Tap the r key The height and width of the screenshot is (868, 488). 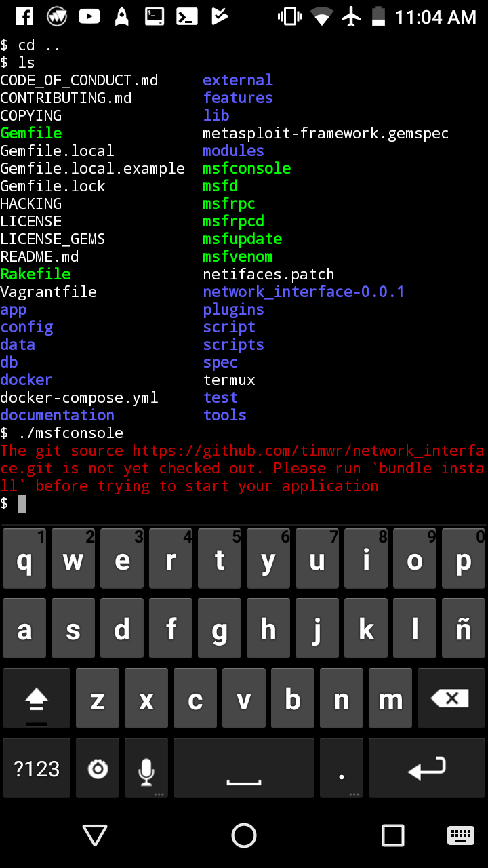[x=171, y=559]
